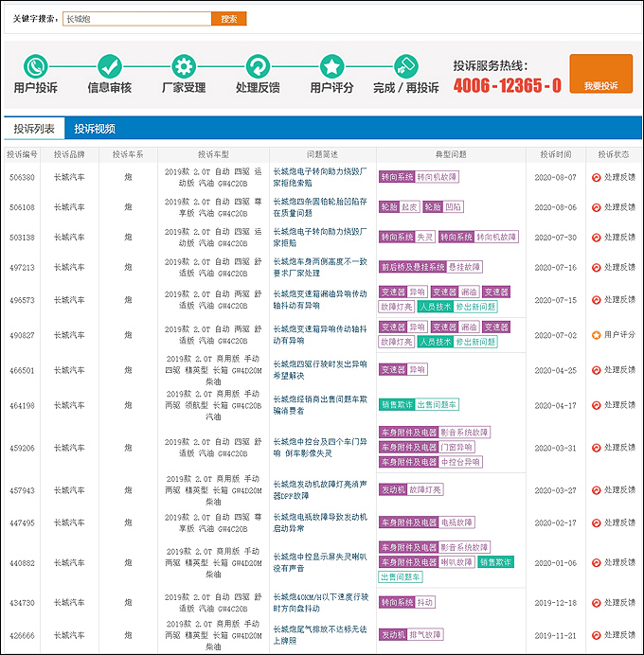Click status icon for complaint 434730
Screen dimensions: 644x655
pyautogui.click(x=597, y=603)
